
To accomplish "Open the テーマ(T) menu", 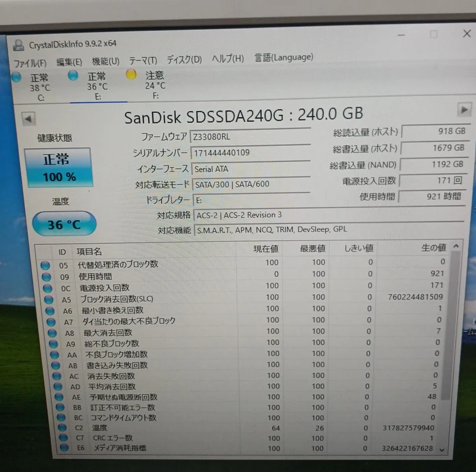I will click(143, 61).
